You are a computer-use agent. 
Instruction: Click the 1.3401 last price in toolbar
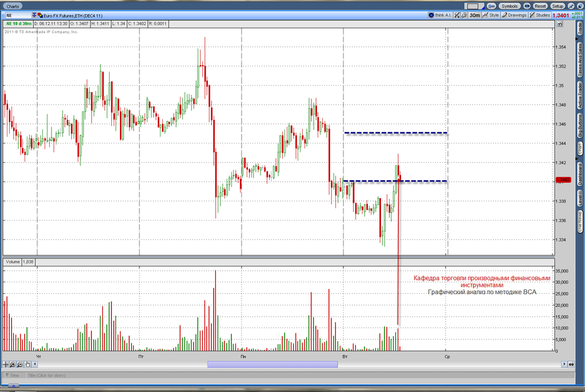(561, 15)
